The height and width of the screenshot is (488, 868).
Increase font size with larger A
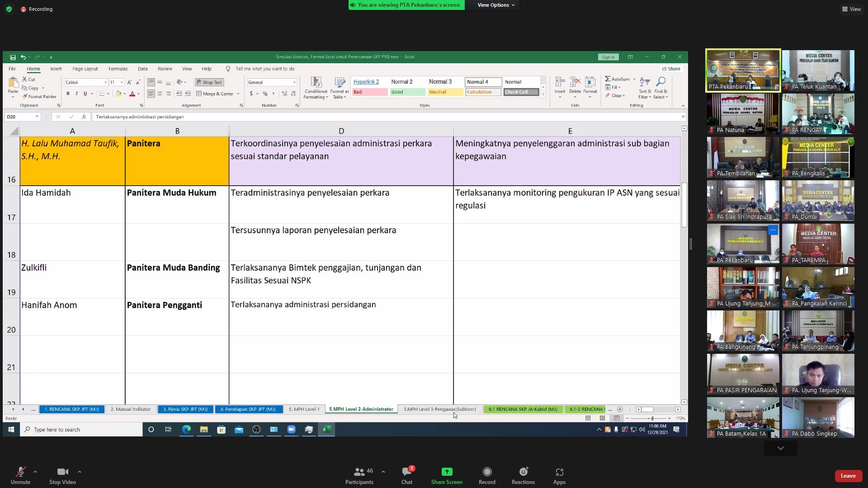coord(129,82)
